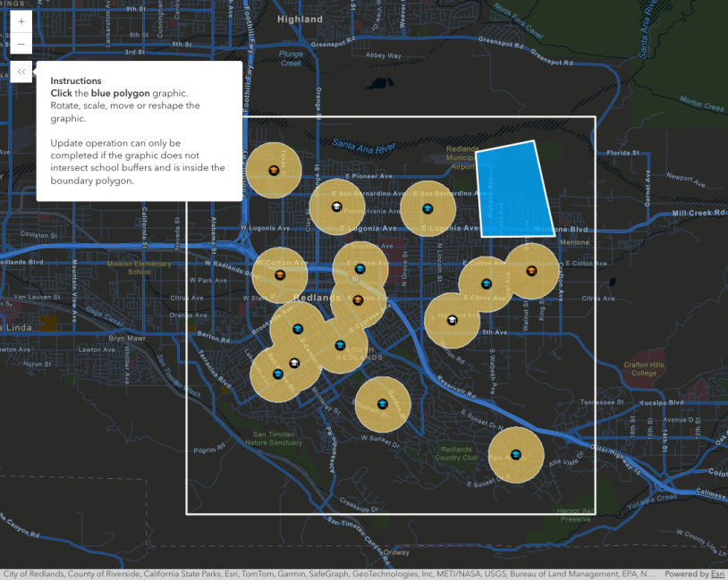
Task: Click the Instructions heading in the panel
Action: (76, 80)
